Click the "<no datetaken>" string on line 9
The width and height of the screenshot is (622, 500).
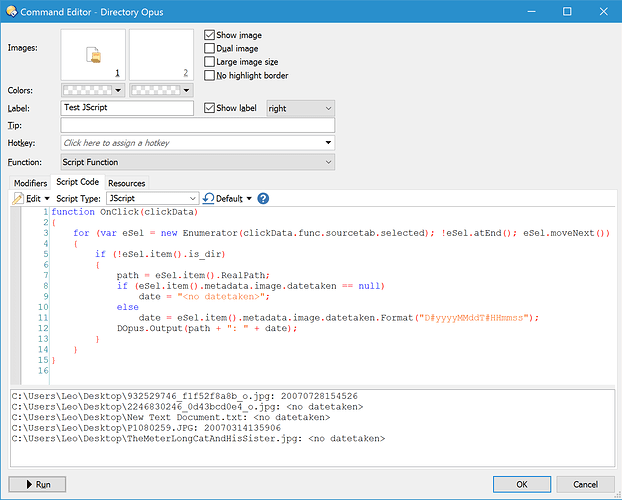pos(221,296)
